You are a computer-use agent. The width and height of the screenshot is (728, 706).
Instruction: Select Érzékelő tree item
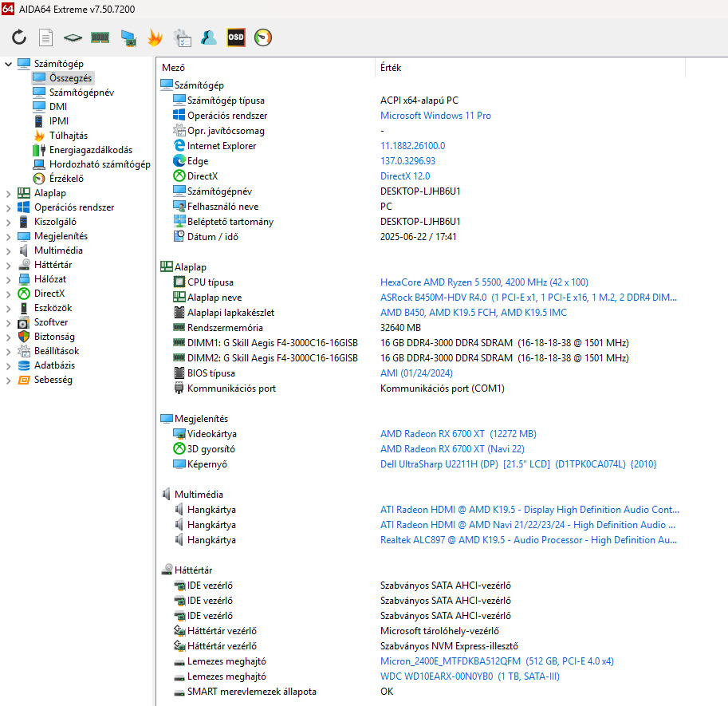pyautogui.click(x=67, y=179)
